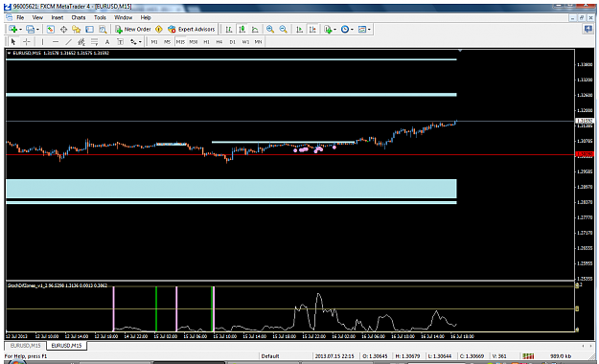Select the equidistant channel tool
Image resolution: width=599 pixels, height=364 pixels.
pyautogui.click(x=81, y=41)
